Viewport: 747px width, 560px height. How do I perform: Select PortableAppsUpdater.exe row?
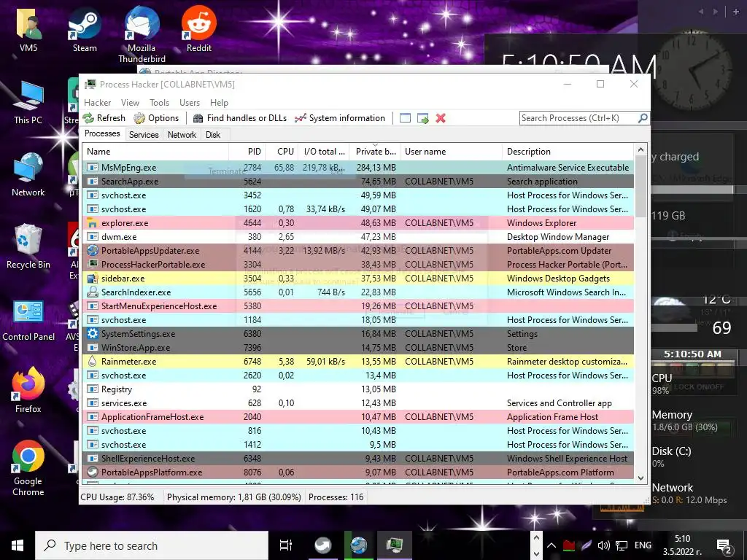tap(358, 251)
